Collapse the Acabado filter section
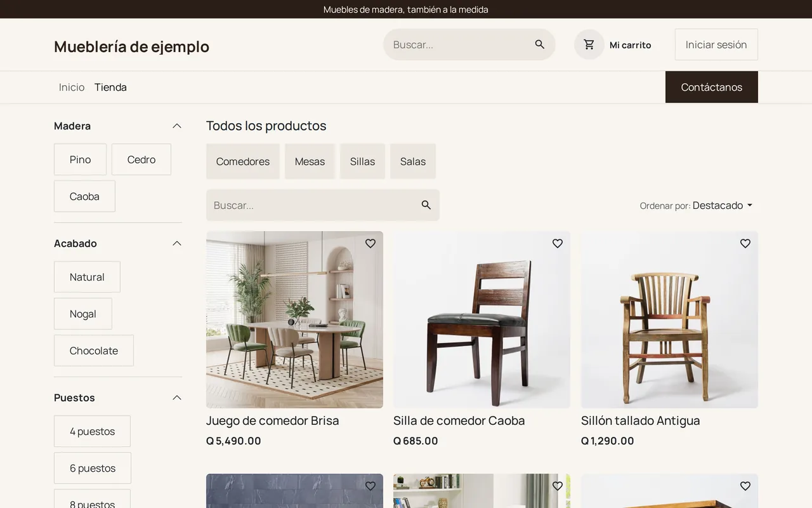Image resolution: width=812 pixels, height=508 pixels. (177, 243)
